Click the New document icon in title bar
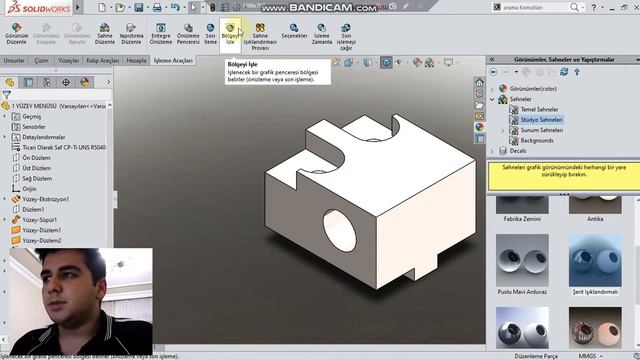The image size is (640, 360). [102, 7]
